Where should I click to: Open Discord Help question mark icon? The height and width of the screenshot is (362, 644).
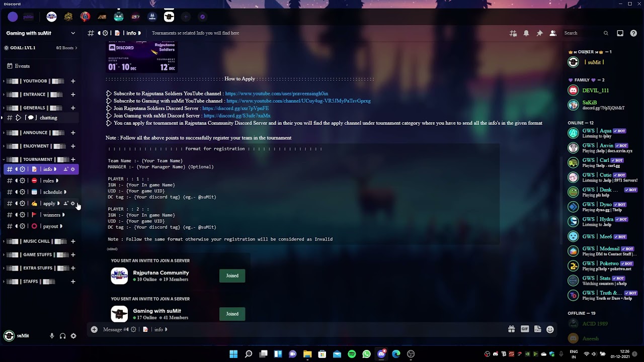pyautogui.click(x=633, y=33)
